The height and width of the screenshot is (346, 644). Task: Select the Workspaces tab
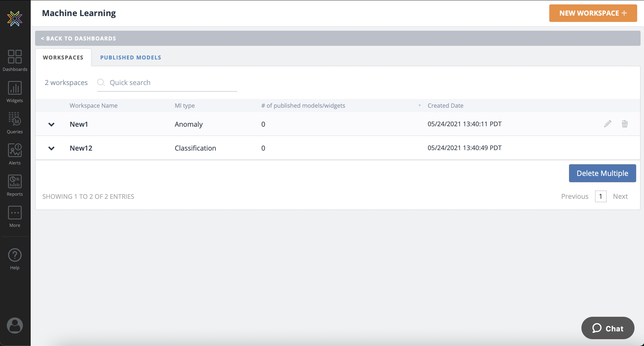63,58
